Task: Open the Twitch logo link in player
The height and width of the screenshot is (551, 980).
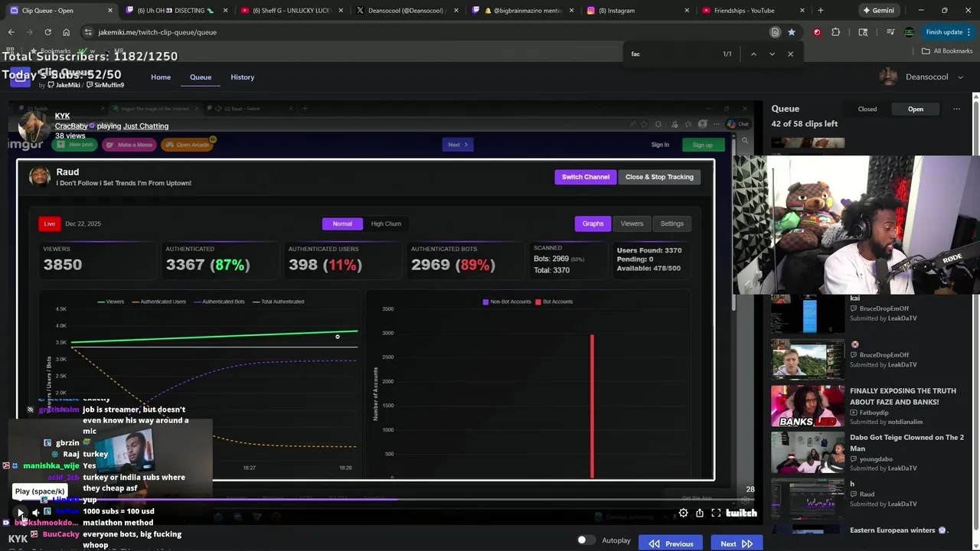Action: 741,514
